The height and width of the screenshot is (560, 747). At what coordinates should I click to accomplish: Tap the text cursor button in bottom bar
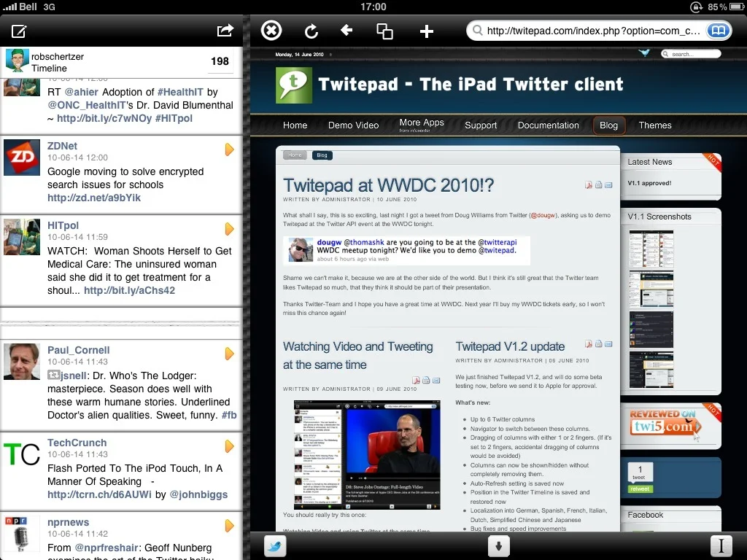tap(721, 545)
